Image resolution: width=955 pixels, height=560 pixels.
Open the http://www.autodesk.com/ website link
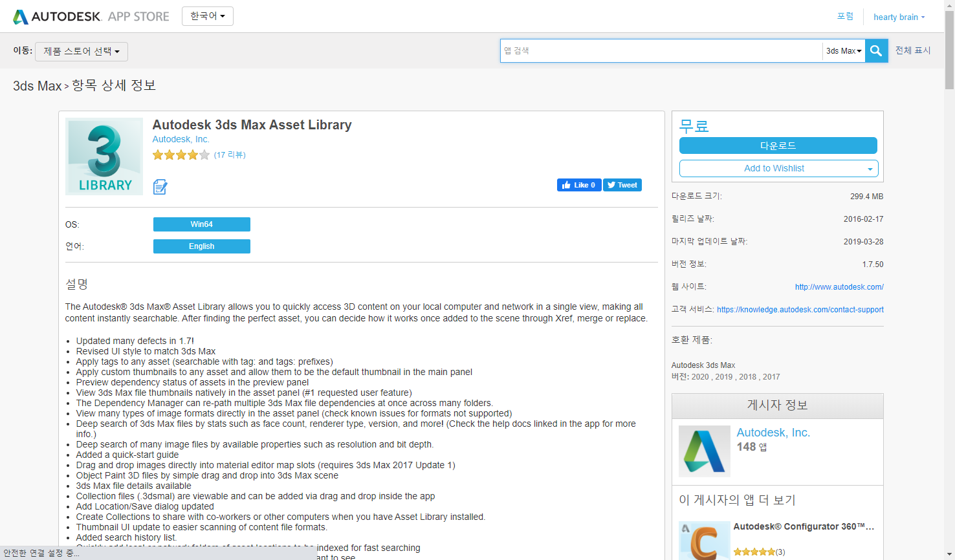click(839, 287)
